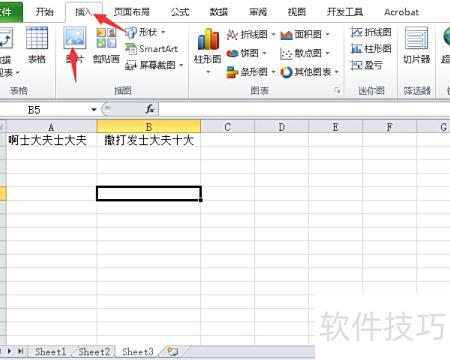Insert a picture with 图片 icon
The width and height of the screenshot is (450, 360).
pyautogui.click(x=75, y=45)
